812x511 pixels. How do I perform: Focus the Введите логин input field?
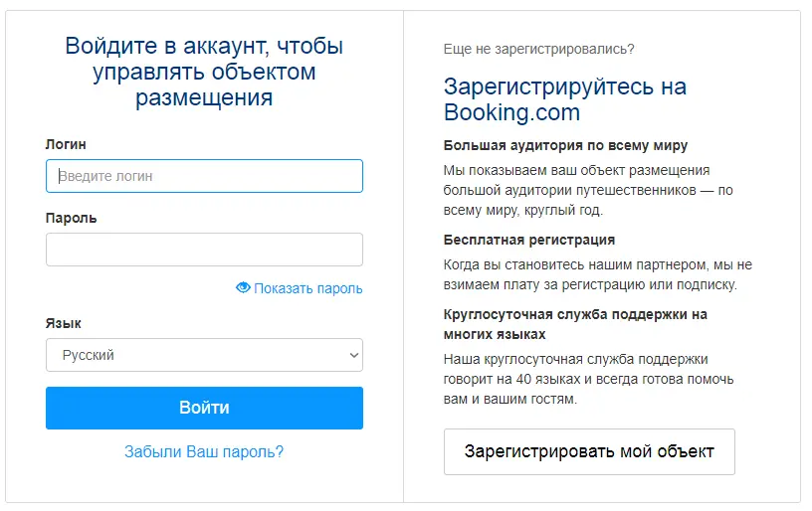coord(204,176)
